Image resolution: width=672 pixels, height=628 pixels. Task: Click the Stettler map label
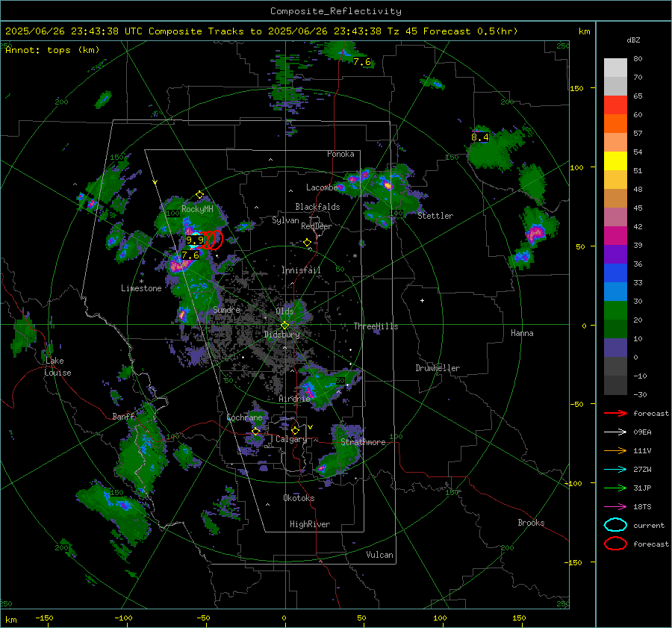click(435, 216)
